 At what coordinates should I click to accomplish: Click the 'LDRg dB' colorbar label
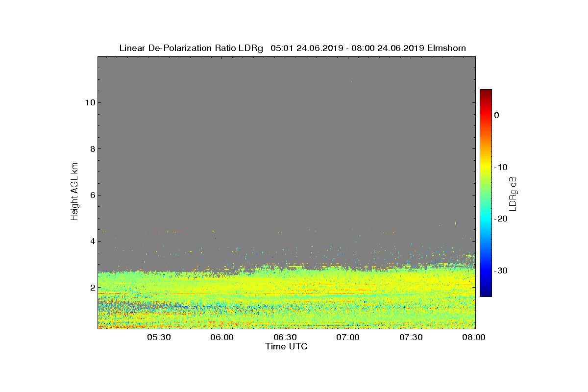click(x=513, y=193)
